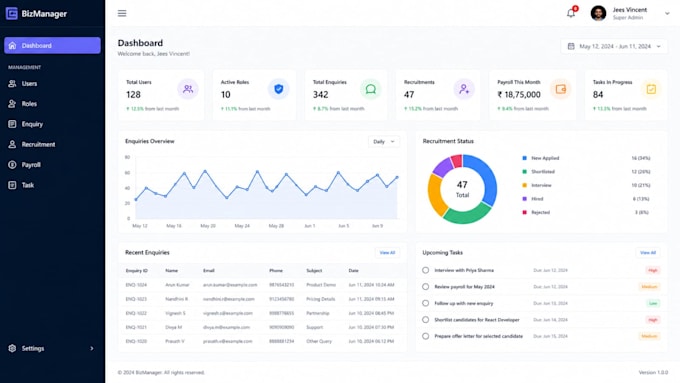Click the Roles sidebar icon
The image size is (680, 383).
point(12,104)
